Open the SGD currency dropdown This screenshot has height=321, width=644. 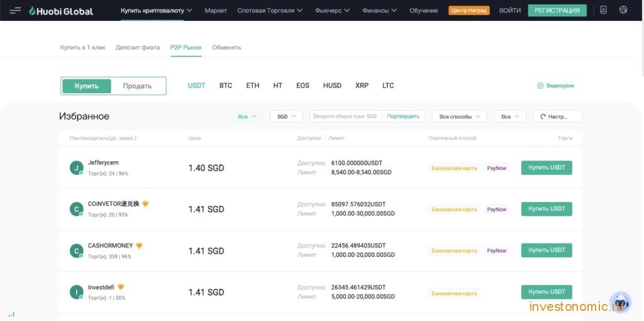click(286, 116)
